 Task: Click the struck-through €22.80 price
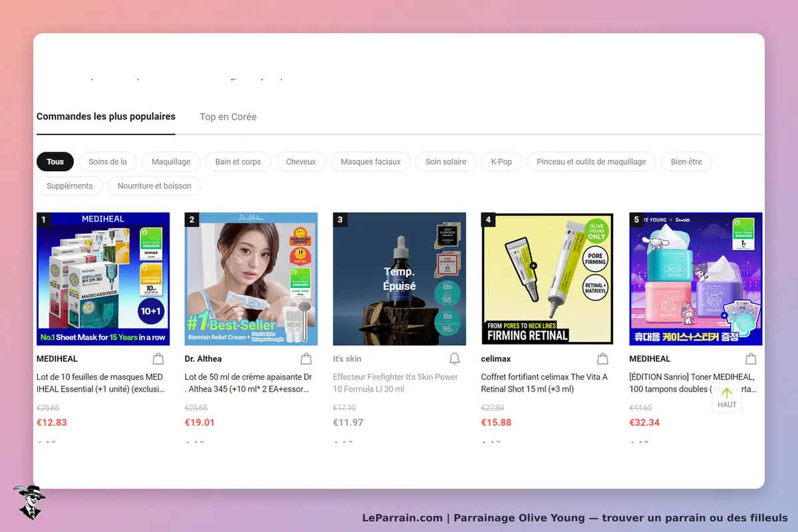pyautogui.click(x=493, y=408)
